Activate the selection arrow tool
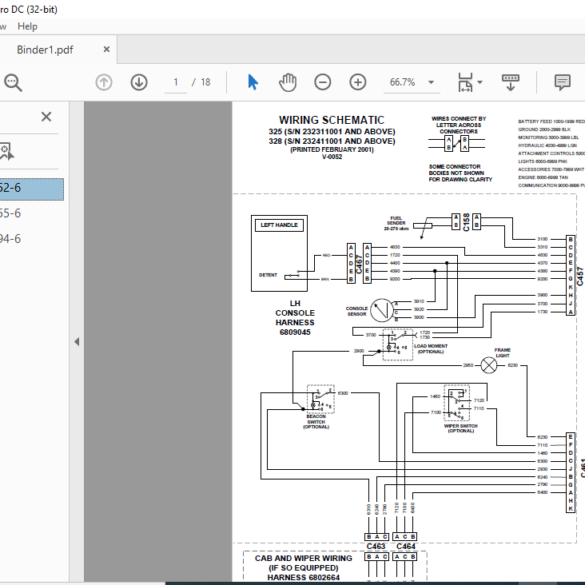The image size is (585, 585). 253,82
